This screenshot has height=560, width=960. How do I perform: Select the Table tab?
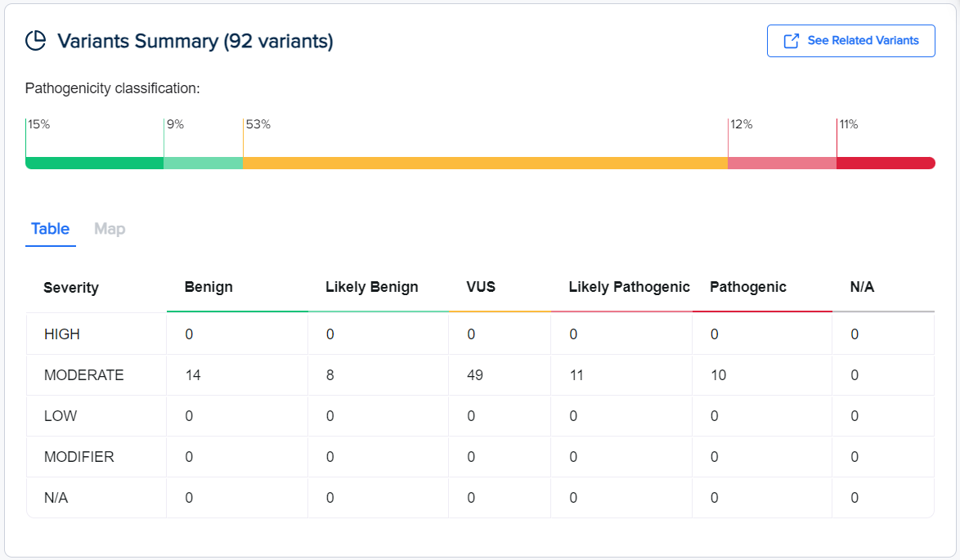[50, 229]
